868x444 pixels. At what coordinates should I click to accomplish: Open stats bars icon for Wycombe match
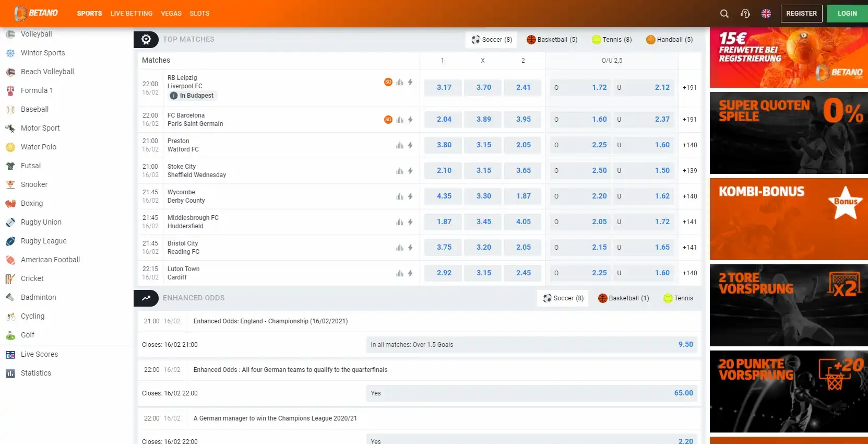coord(400,196)
